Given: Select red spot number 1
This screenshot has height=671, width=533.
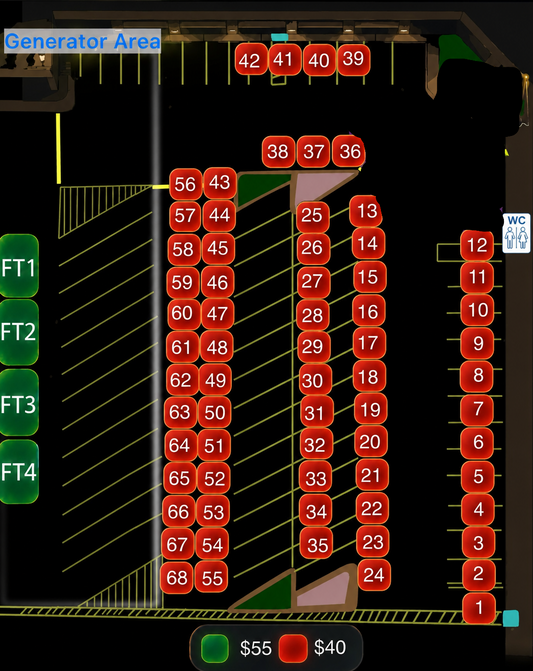Looking at the screenshot, I should click(x=479, y=608).
